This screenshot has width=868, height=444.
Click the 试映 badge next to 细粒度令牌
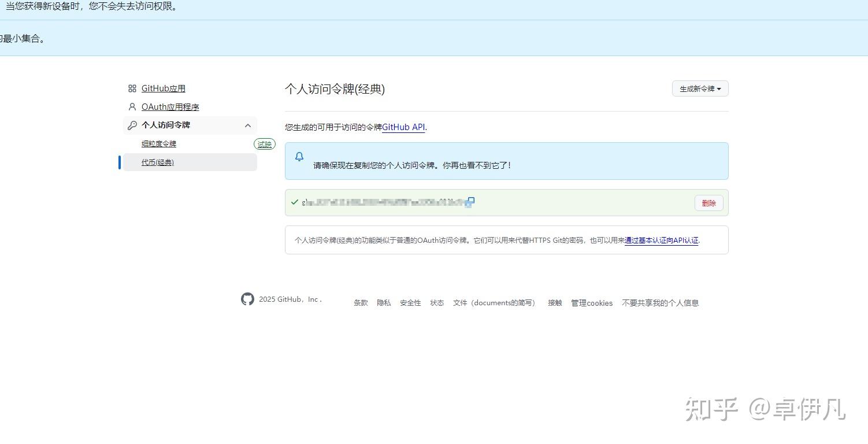coord(265,144)
